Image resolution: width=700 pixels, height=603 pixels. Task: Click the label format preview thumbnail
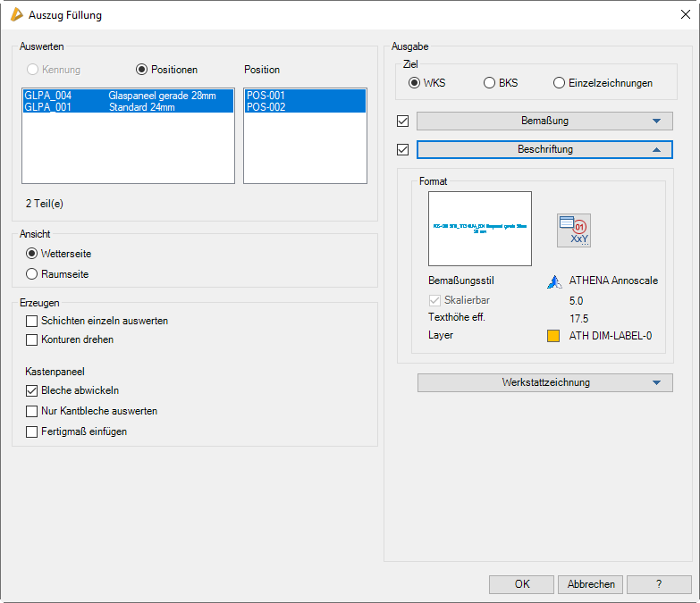pos(480,229)
